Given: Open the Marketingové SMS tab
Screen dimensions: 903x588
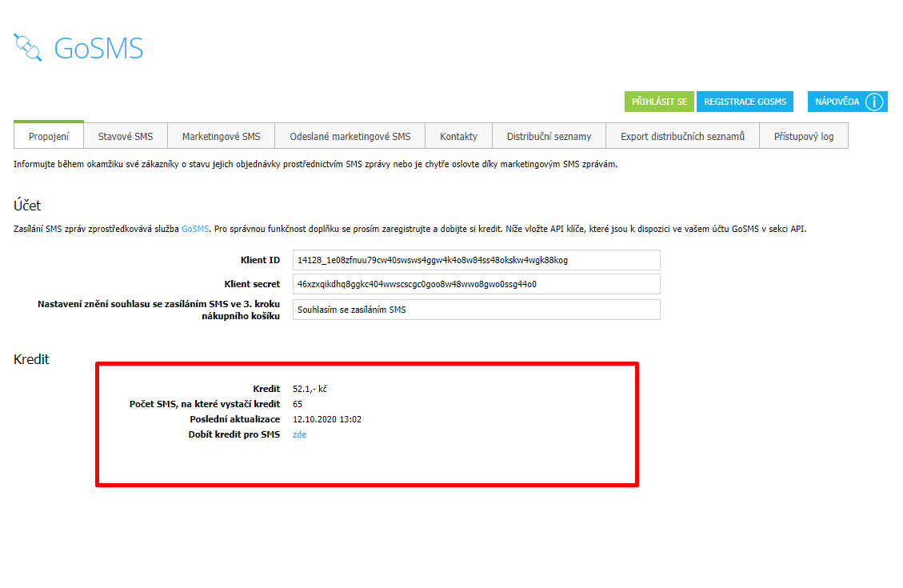Looking at the screenshot, I should click(221, 136).
